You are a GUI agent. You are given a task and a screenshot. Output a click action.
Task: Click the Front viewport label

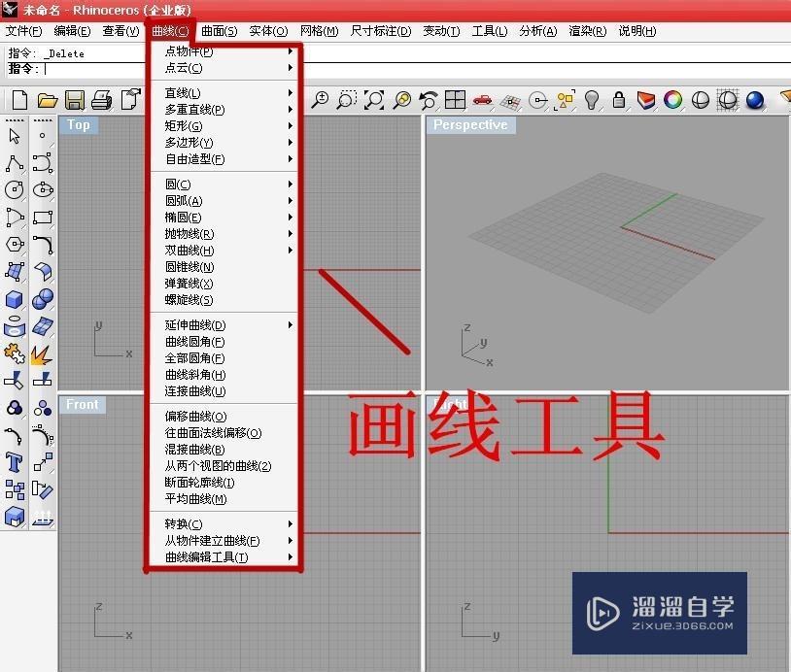pos(83,404)
